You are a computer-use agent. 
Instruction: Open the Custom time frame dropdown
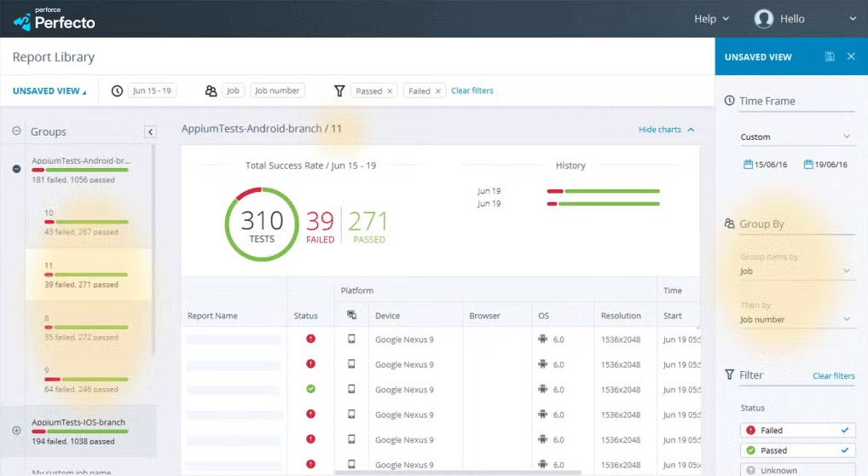click(x=795, y=136)
